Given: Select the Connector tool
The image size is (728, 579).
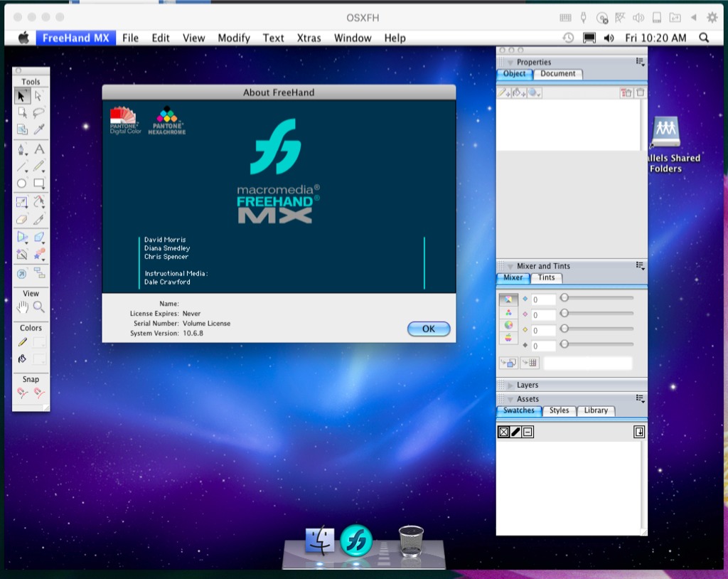Looking at the screenshot, I should click(39, 273).
